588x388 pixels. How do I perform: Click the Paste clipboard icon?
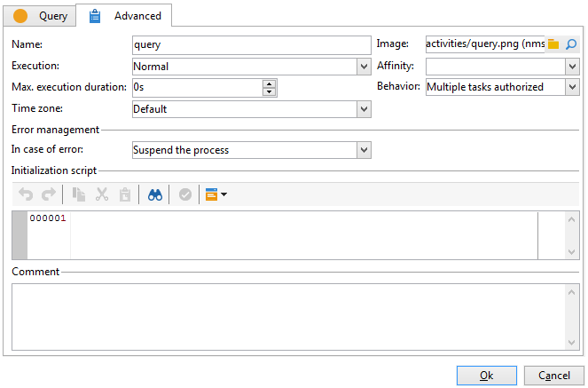125,194
